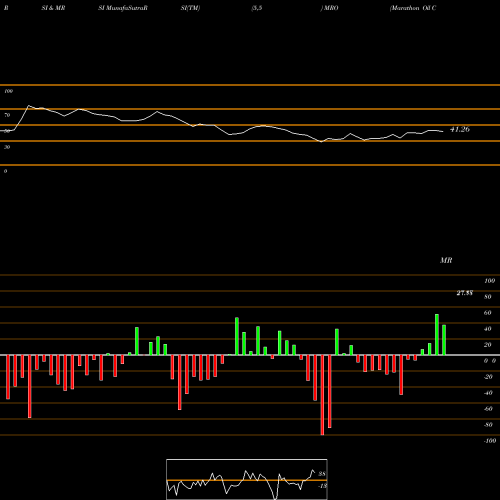Open the mini overview chart thumbnail

point(247,479)
